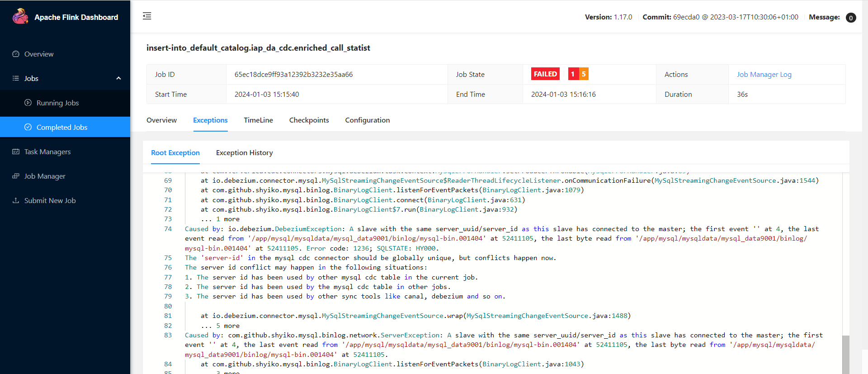The height and width of the screenshot is (374, 868).
Task: Click line 72 BinaryLogClient$7.run stack frame
Action: point(359,209)
